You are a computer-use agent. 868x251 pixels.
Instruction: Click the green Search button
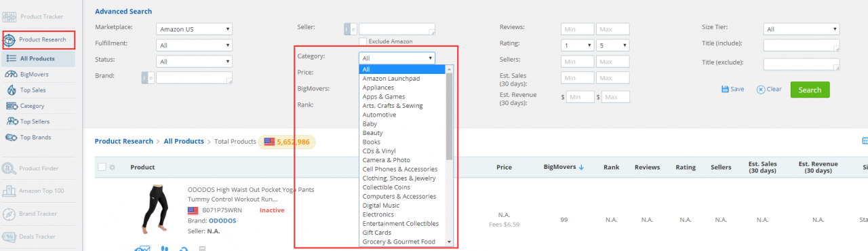coord(810,90)
